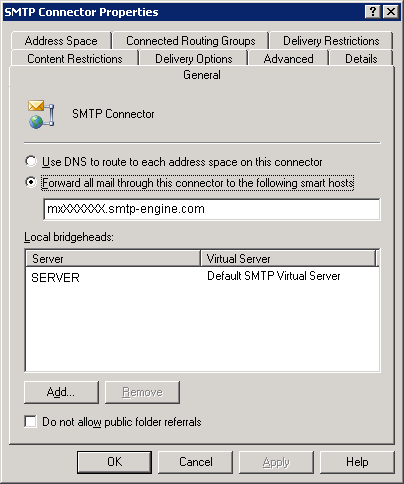404x484 pixels.
Task: Click the SMTP Connector envelope globe icon
Action: coord(41,114)
